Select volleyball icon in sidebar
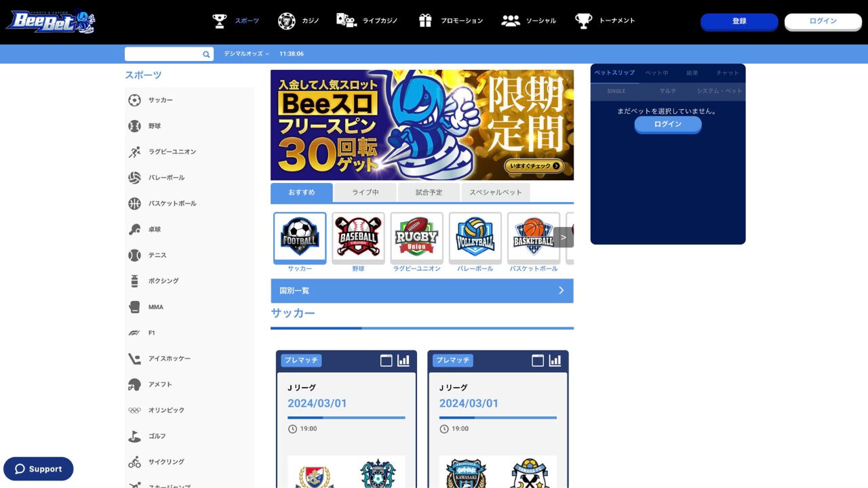The height and width of the screenshot is (488, 868). [x=134, y=178]
